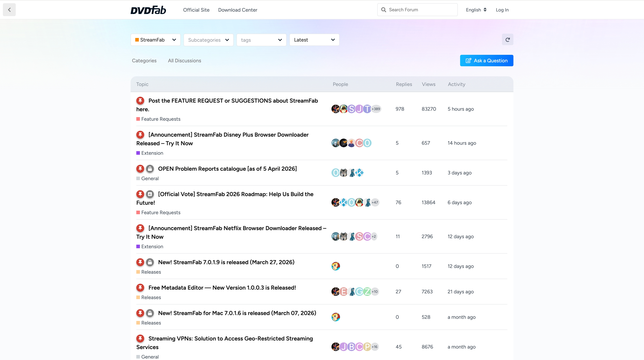Click pin icon on Feature Request topic

coord(140,101)
